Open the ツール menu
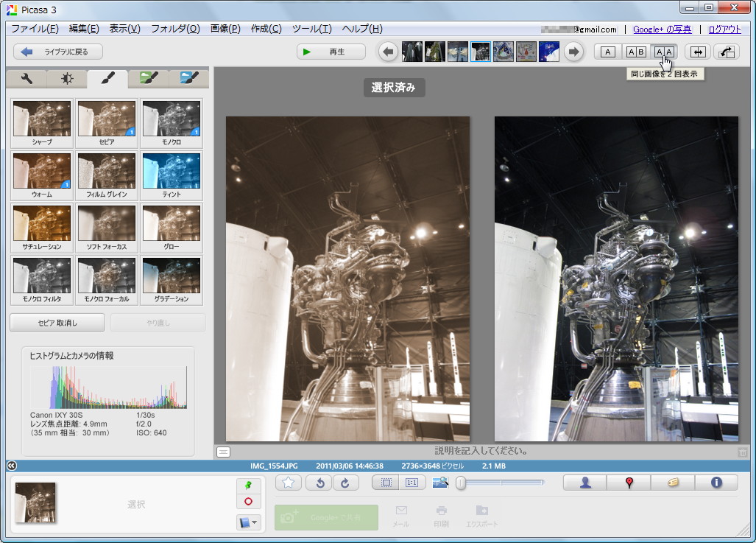This screenshot has height=543, width=756. click(x=310, y=29)
